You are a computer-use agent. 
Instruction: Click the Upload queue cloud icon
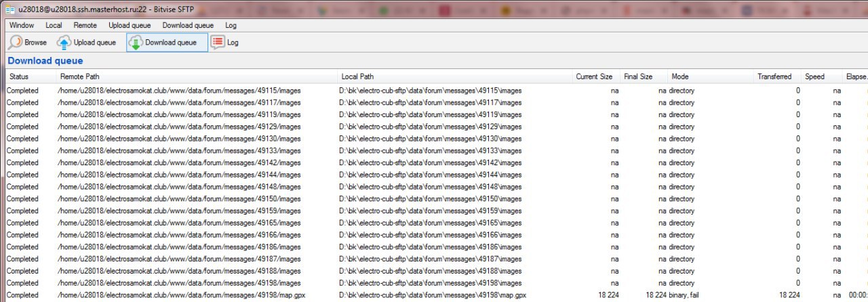64,42
